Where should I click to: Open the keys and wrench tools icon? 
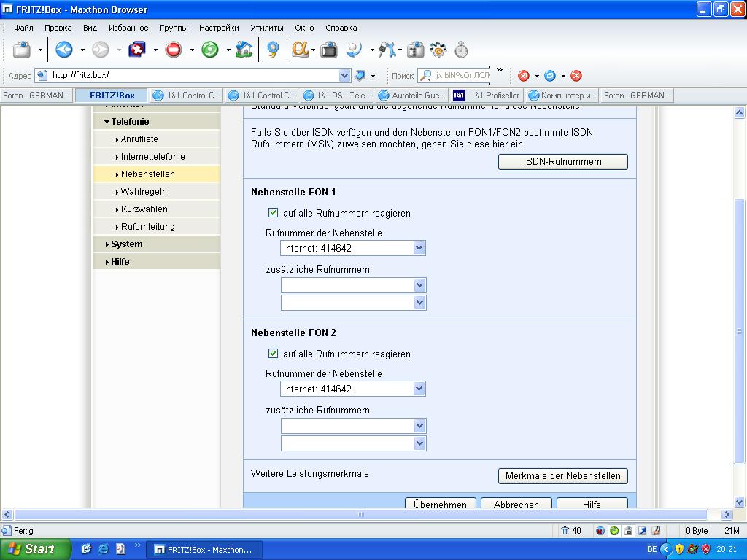(x=387, y=50)
